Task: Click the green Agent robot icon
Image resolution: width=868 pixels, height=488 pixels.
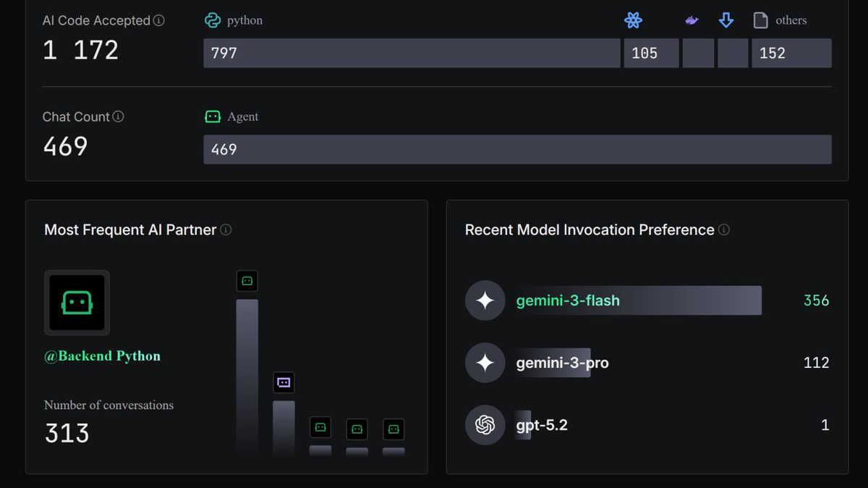Action: pyautogui.click(x=213, y=116)
